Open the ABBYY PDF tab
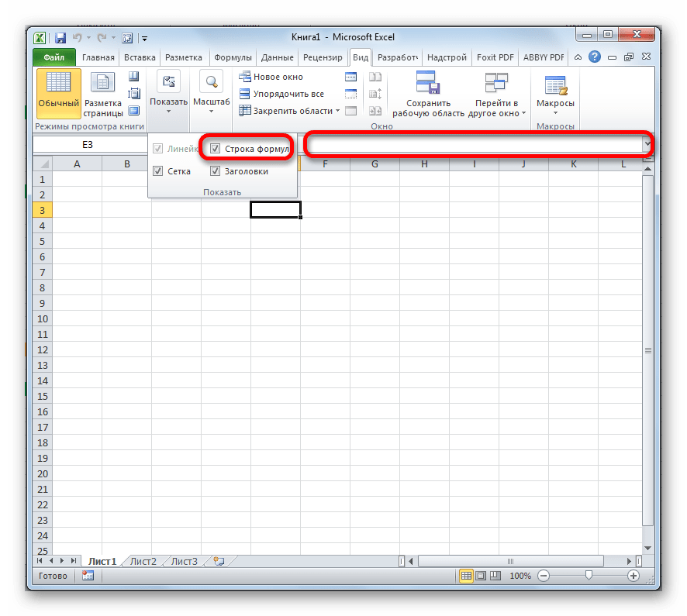 544,57
